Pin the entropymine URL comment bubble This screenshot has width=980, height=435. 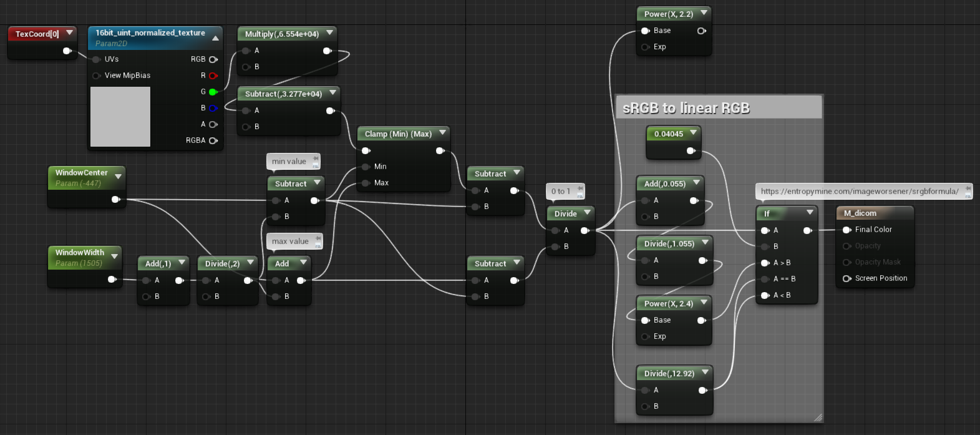pos(968,188)
